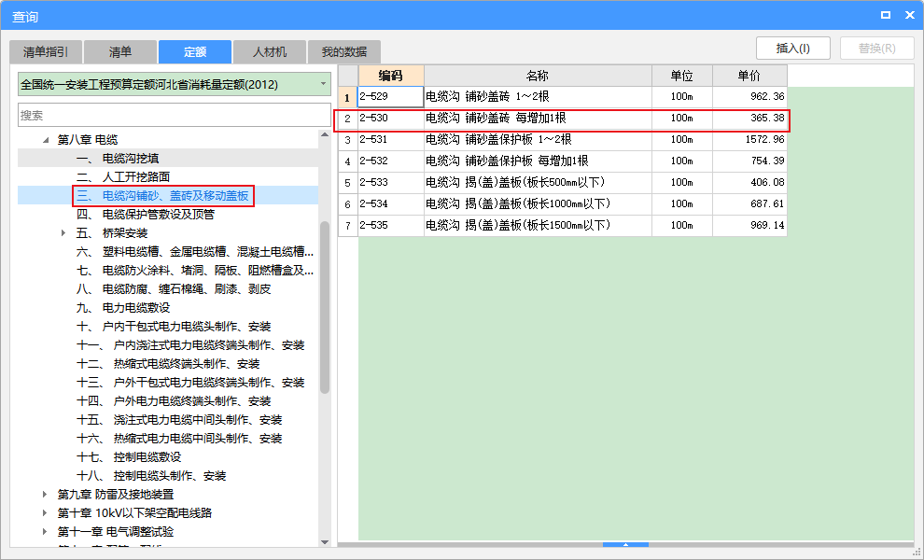Select 十八、控制电缆头制作、安装
The image size is (924, 560).
tap(151, 476)
